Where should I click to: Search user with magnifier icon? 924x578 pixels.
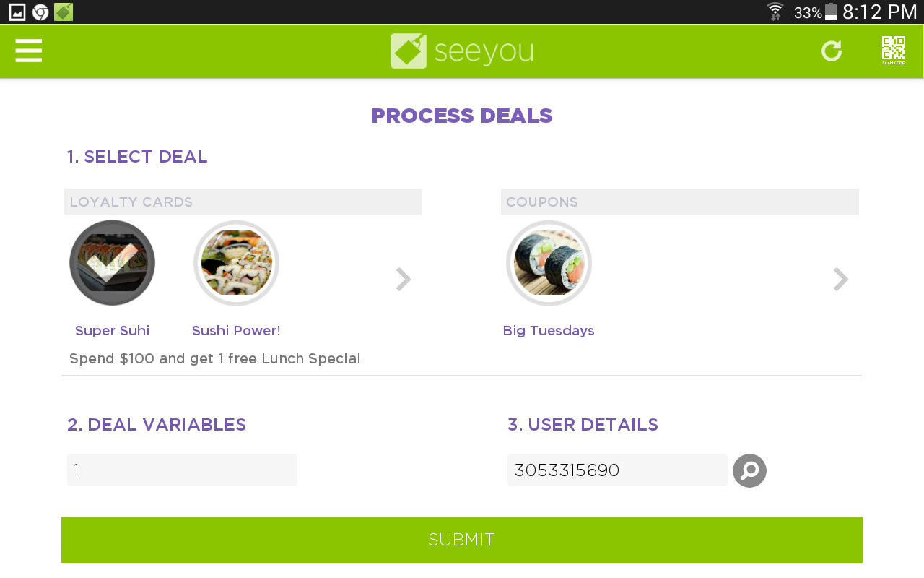(x=749, y=470)
